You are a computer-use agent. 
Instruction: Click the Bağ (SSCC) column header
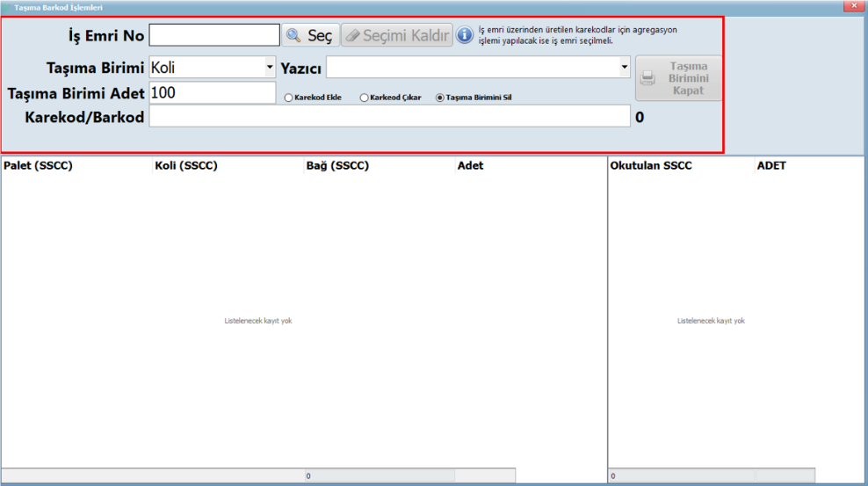pyautogui.click(x=337, y=165)
